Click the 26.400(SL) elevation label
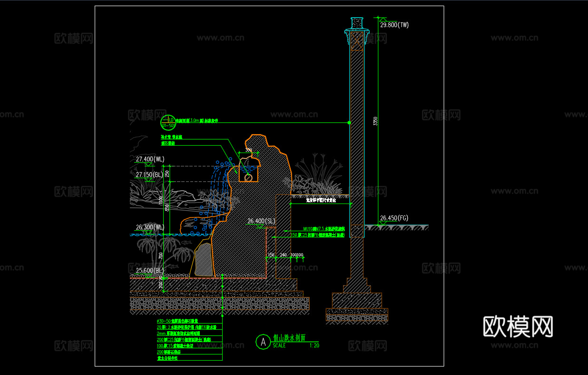Viewport: 588px width, 375px height. [x=261, y=221]
